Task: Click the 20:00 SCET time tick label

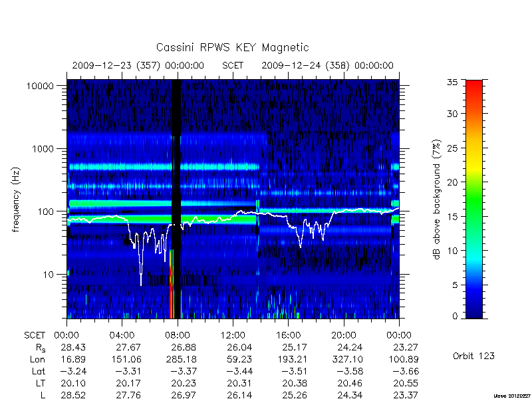Action: 344,336
